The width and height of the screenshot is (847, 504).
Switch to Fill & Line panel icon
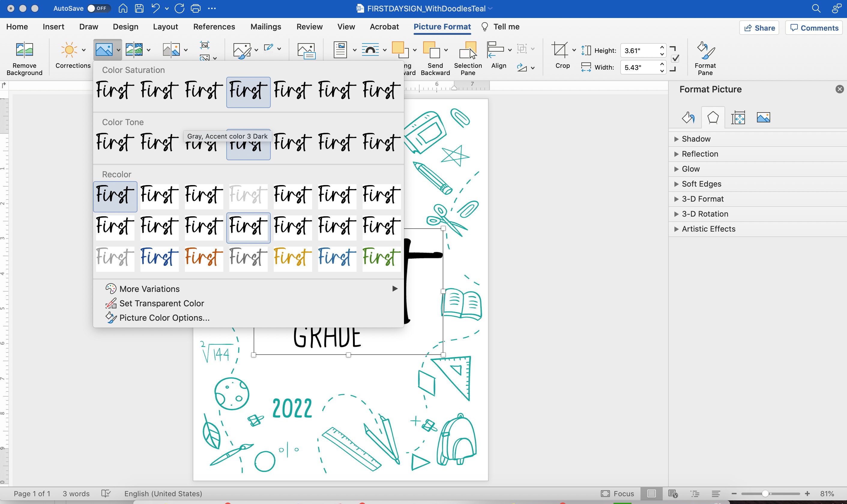(x=688, y=118)
